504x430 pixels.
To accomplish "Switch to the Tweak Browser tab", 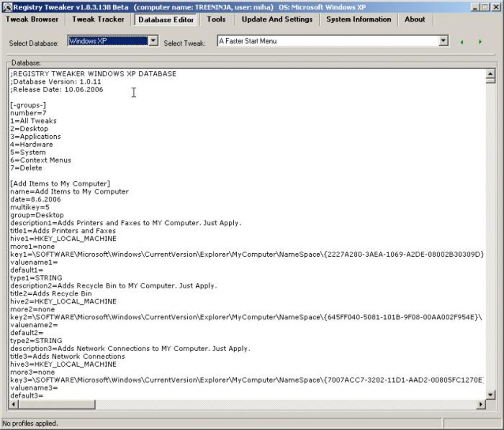I will pos(32,19).
